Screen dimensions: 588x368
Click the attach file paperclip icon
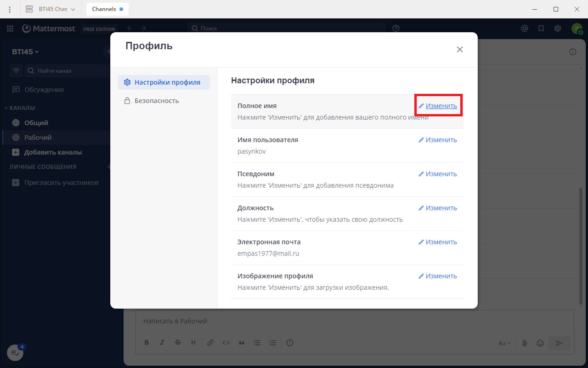(x=525, y=343)
